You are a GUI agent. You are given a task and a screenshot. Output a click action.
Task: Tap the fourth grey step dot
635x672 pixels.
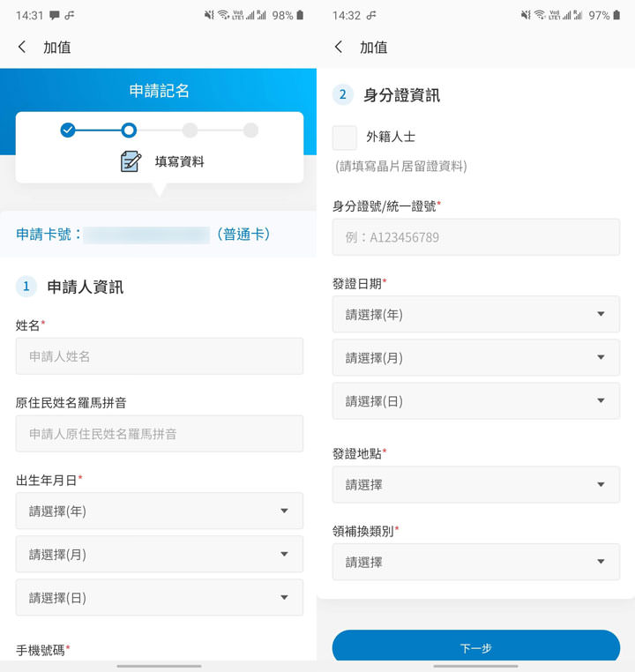pos(250,130)
